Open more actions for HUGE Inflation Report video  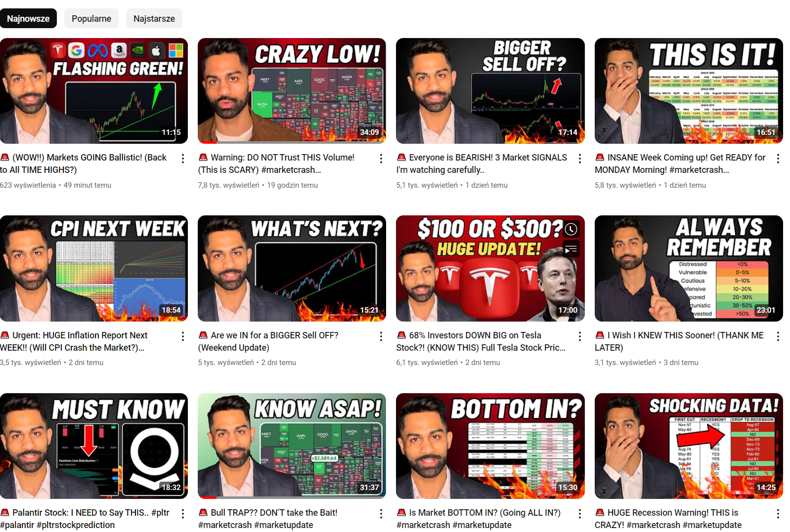pos(183,336)
